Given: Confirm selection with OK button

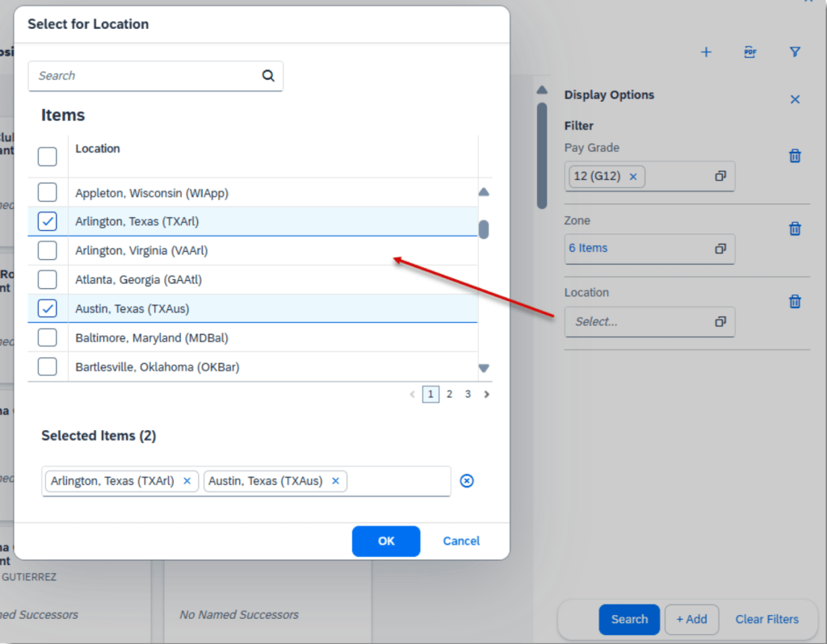Looking at the screenshot, I should (x=386, y=542).
